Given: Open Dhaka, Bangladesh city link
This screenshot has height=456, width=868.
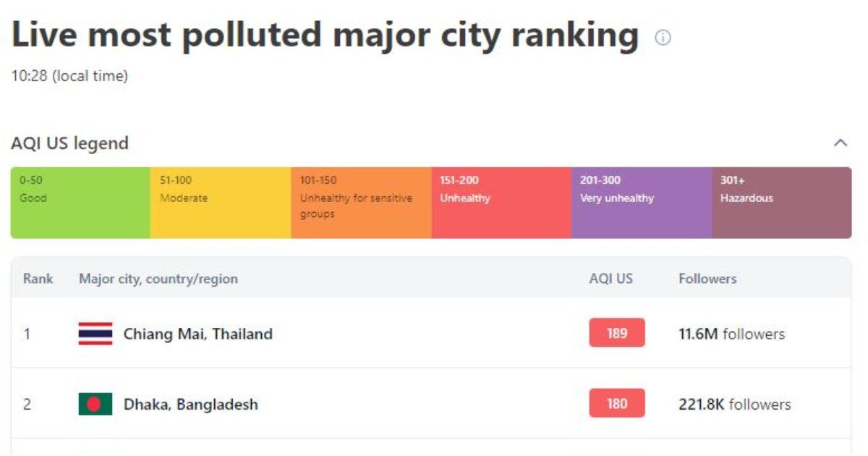Looking at the screenshot, I should pos(191,404).
